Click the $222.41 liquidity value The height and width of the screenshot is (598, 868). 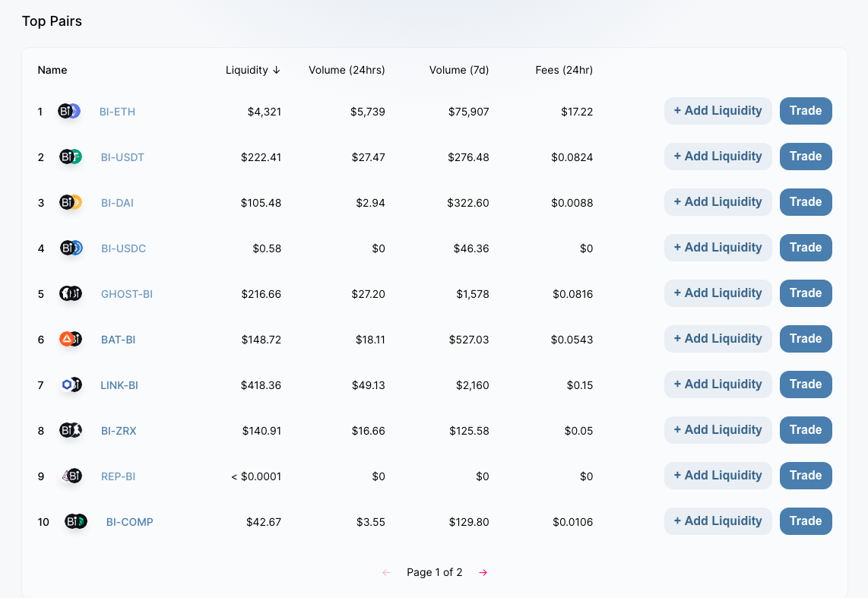(x=261, y=157)
